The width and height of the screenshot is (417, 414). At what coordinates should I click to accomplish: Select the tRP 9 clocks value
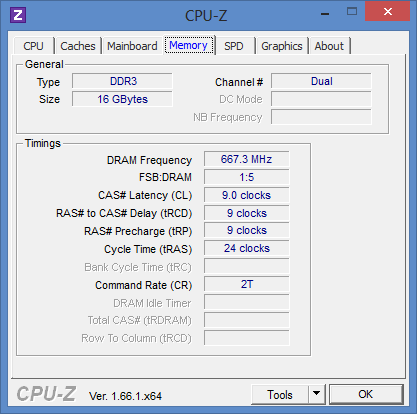pyautogui.click(x=247, y=230)
